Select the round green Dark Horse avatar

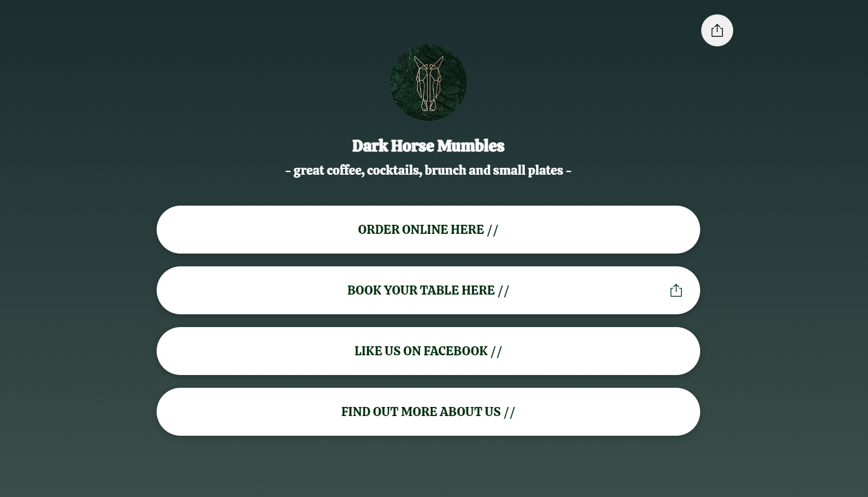pos(428,83)
